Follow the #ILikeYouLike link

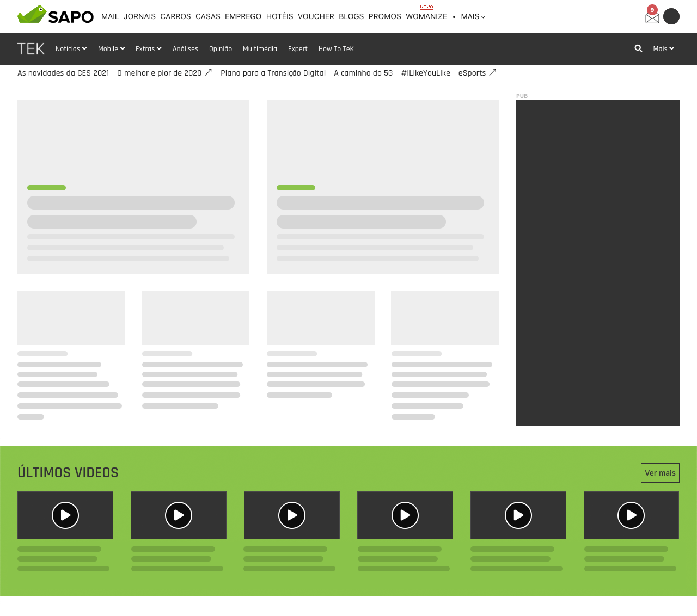425,72
